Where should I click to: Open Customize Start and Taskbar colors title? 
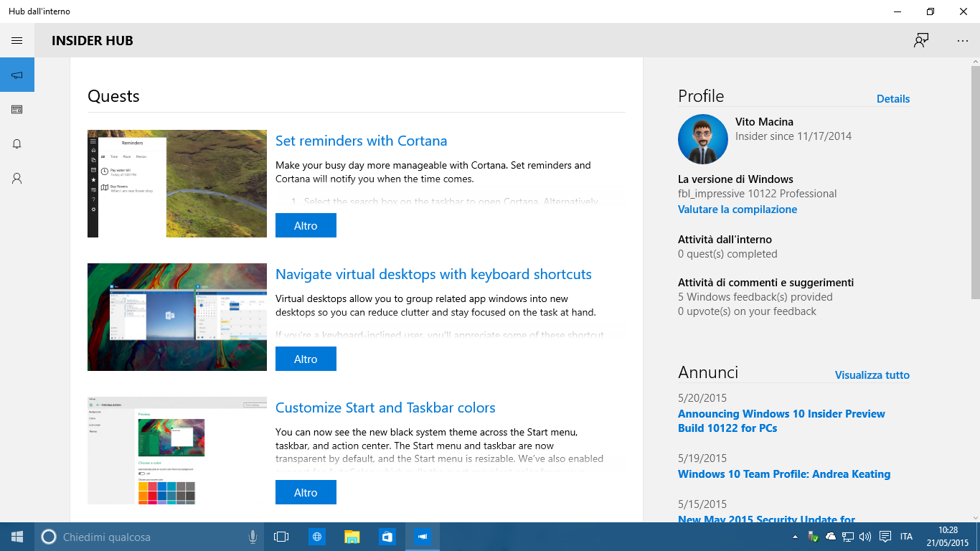(385, 408)
